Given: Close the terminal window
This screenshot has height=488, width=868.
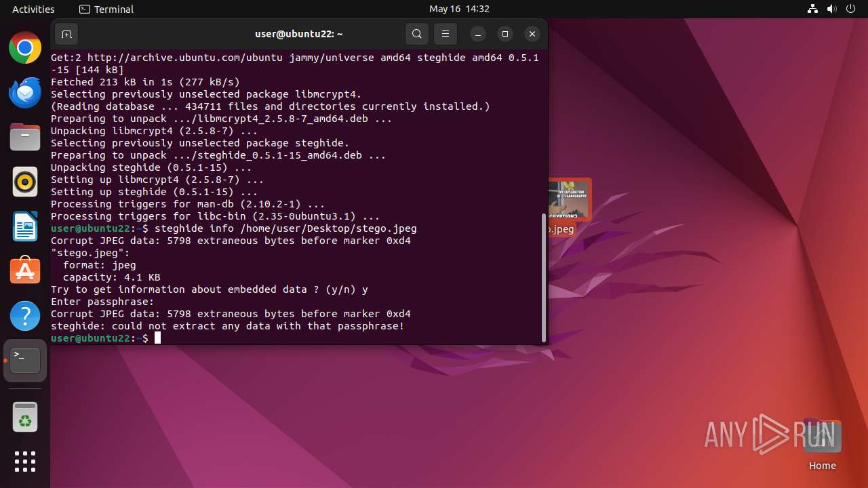Looking at the screenshot, I should pos(532,34).
